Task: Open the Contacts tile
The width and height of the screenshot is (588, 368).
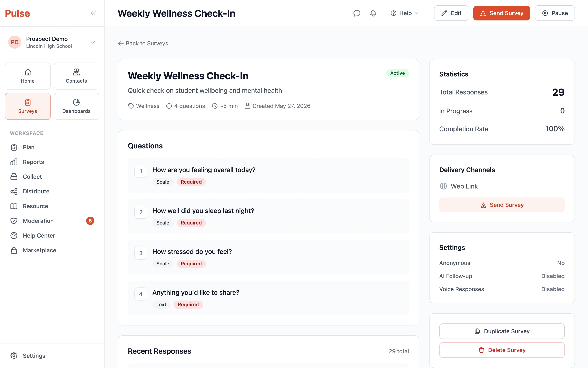Action: (76, 76)
